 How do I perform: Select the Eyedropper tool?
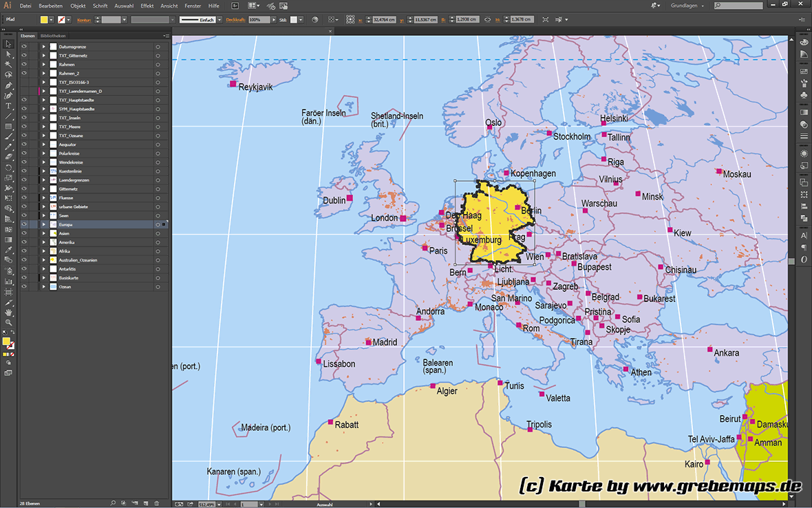click(x=9, y=250)
